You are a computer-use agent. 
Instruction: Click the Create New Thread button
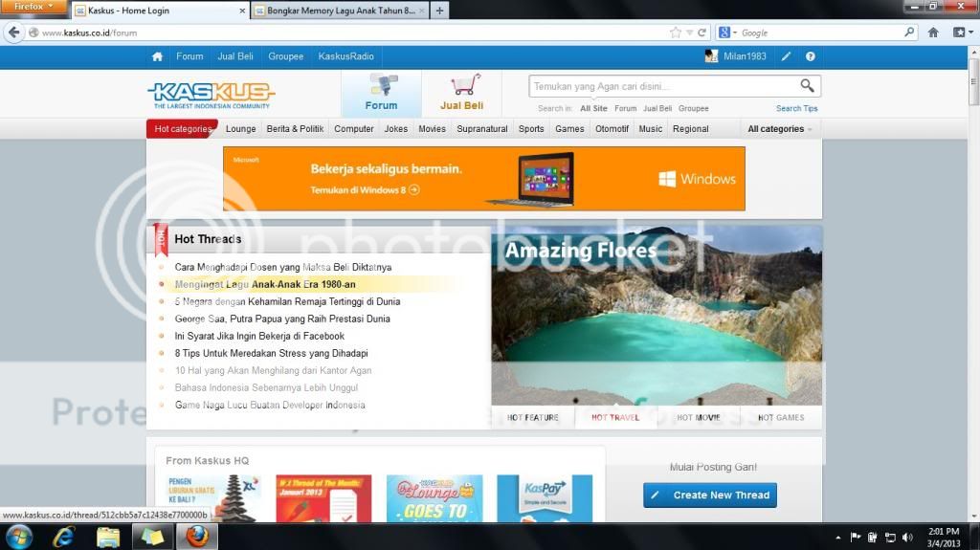[x=710, y=495]
